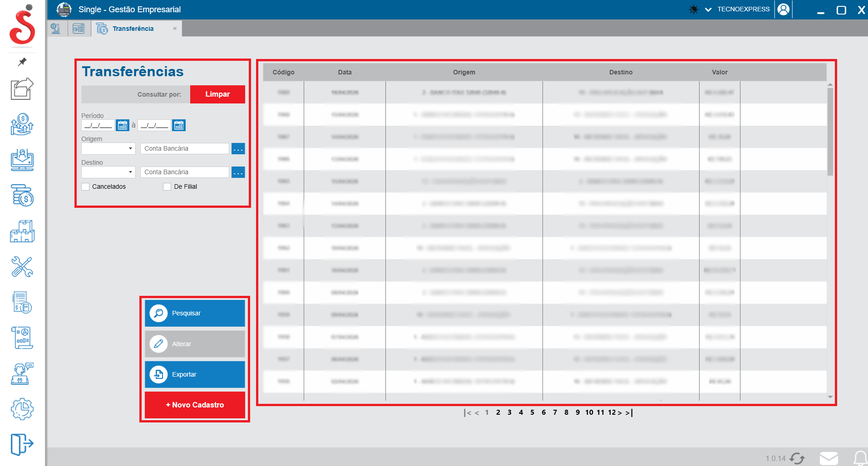Screen dimensions: 868x466
Task: Open the coins stack financial sidebar icon
Action: point(22,196)
